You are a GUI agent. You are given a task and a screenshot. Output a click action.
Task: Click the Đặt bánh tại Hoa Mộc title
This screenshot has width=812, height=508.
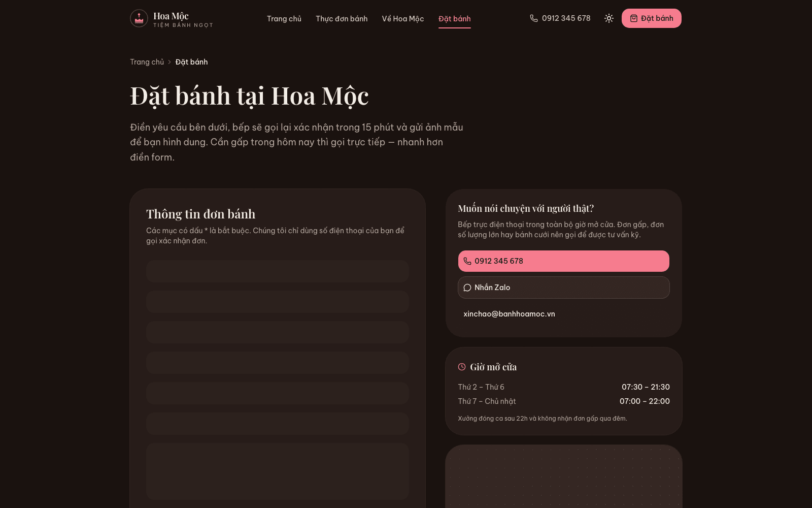point(249,96)
